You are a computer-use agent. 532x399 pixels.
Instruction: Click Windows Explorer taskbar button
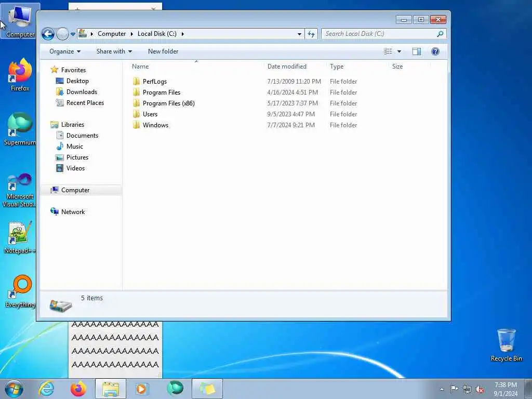click(111, 389)
